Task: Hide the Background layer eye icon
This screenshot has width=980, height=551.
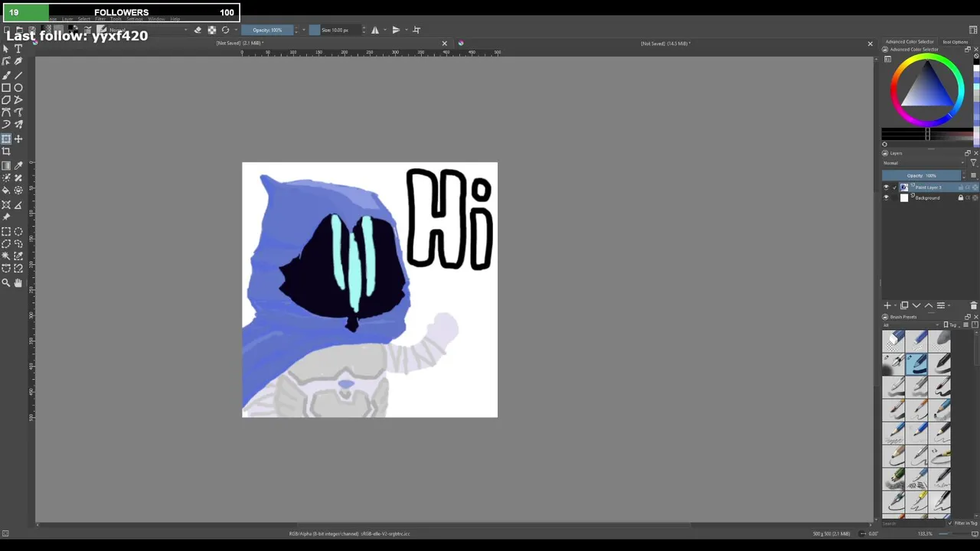Action: (887, 197)
